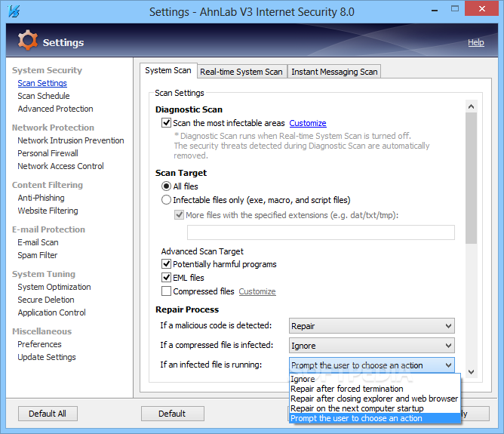Viewport: 504px width, 434px height.
Task: Choose Repair after closing explorer and web browser
Action: pos(375,399)
